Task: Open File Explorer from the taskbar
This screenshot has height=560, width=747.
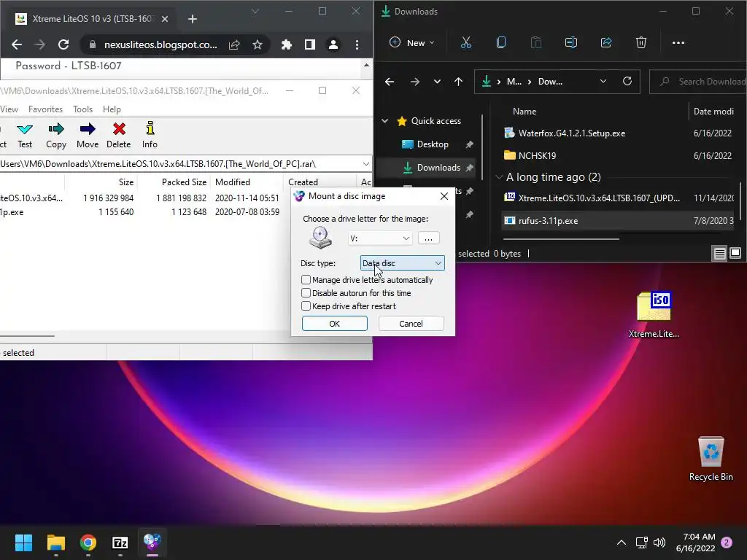Action: coord(55,542)
